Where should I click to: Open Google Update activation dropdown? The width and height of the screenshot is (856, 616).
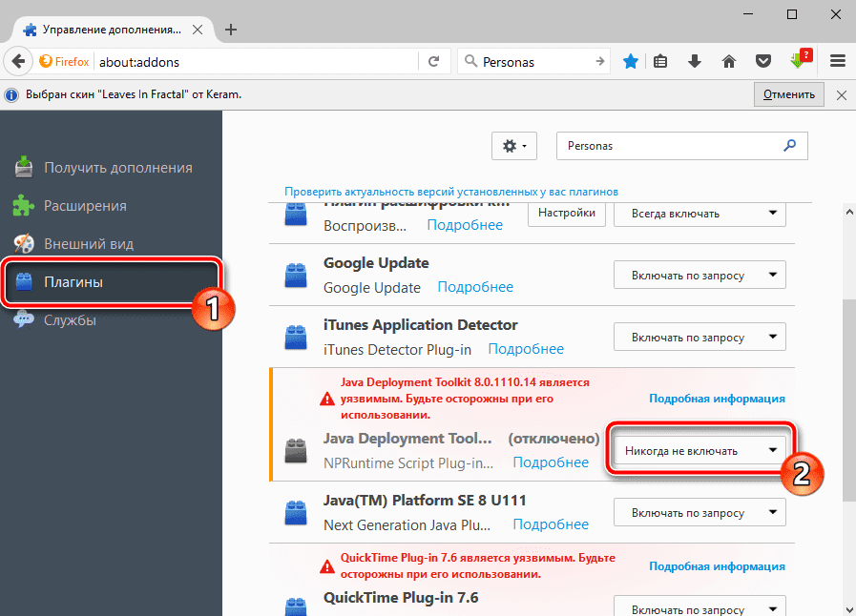[699, 275]
